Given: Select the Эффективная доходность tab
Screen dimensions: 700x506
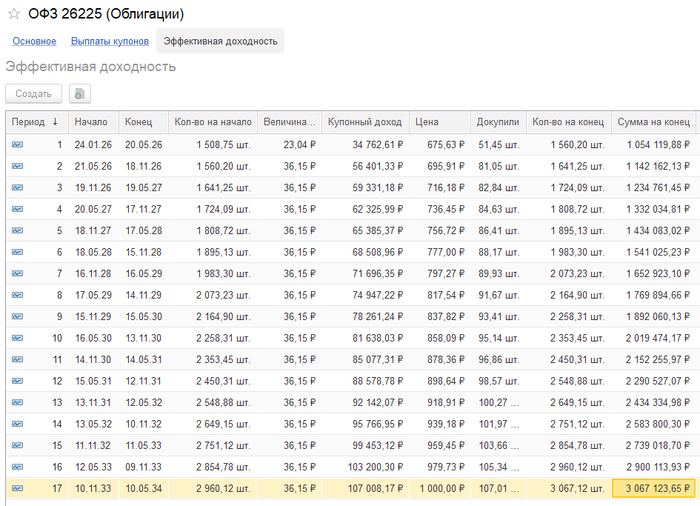Looking at the screenshot, I should click(220, 41).
